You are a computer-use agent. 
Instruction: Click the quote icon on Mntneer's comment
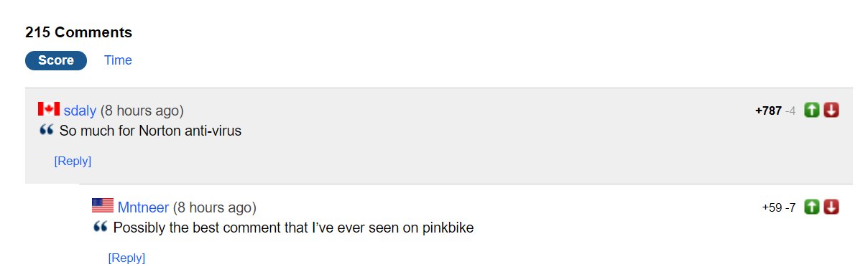(x=101, y=228)
